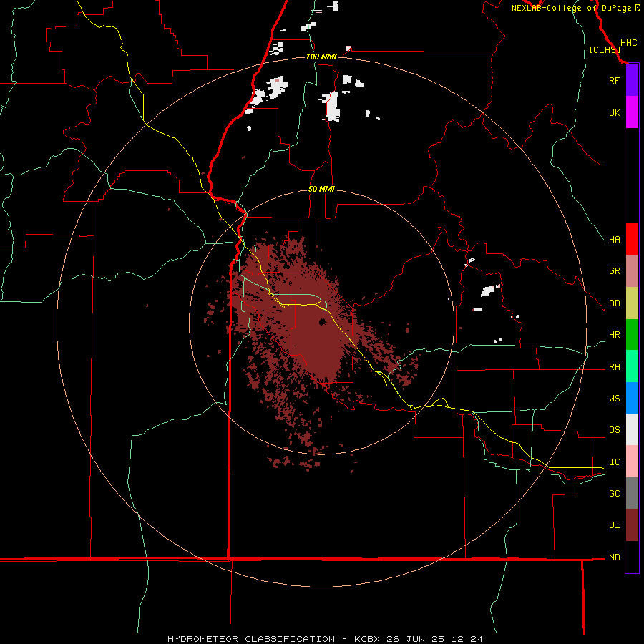Click the HA red legend swatch
Screen dimensions: 644x644
click(632, 239)
